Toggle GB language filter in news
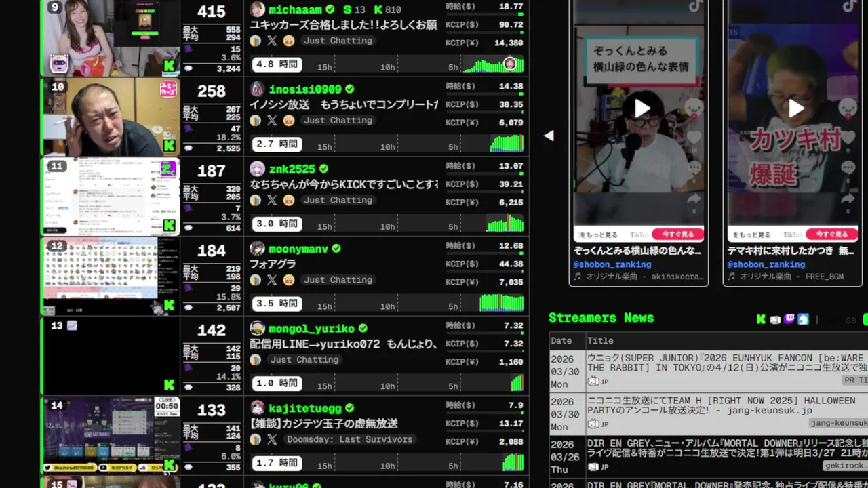This screenshot has height=488, width=868. point(850,320)
